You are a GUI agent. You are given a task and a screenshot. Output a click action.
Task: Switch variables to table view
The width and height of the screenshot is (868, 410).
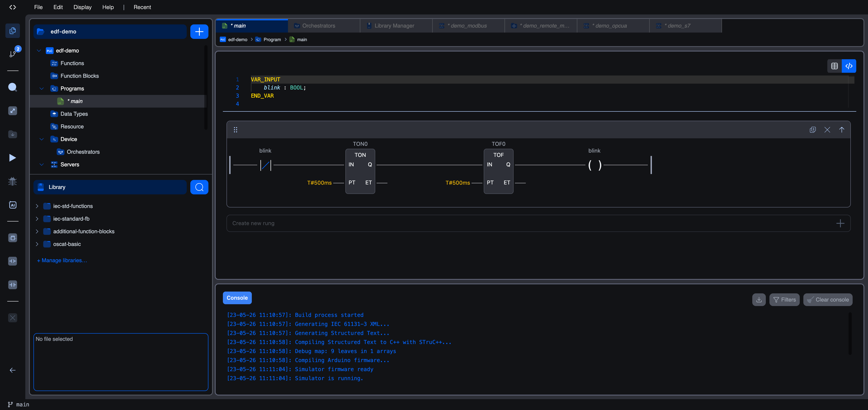[x=834, y=66]
